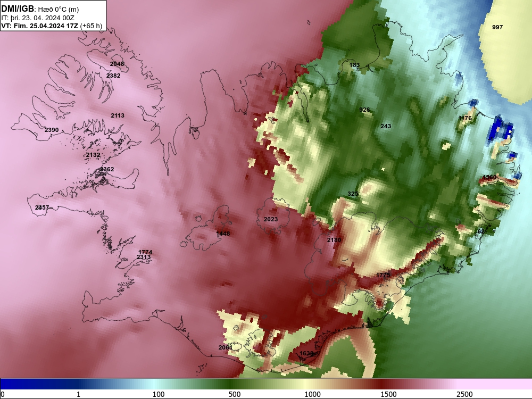Click the DMI/IGB title label

[x=18, y=9]
